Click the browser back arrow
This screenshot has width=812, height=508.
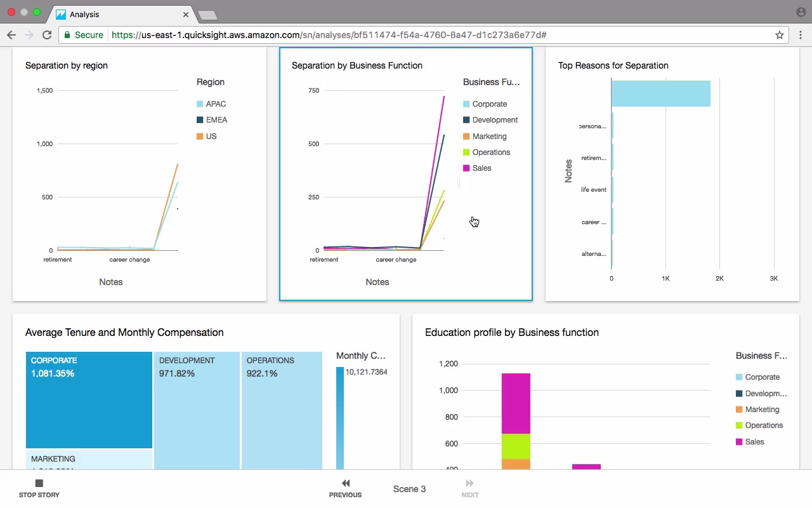[11, 35]
